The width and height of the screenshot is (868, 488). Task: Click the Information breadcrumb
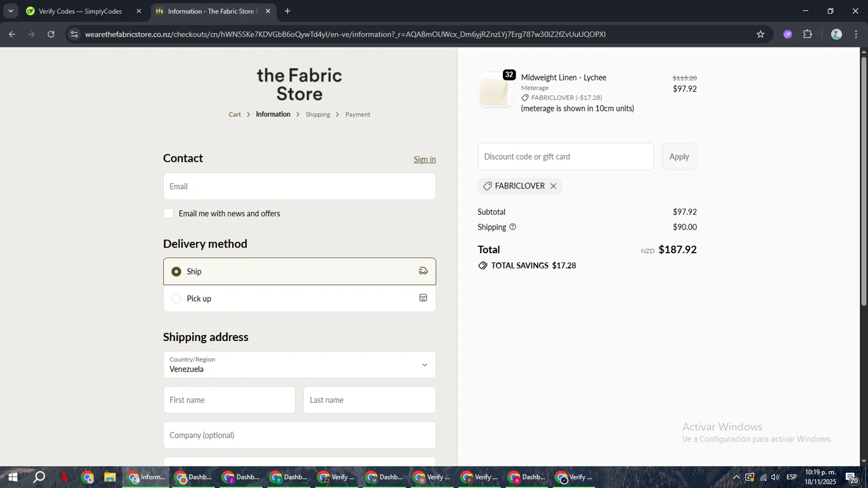pos(273,114)
